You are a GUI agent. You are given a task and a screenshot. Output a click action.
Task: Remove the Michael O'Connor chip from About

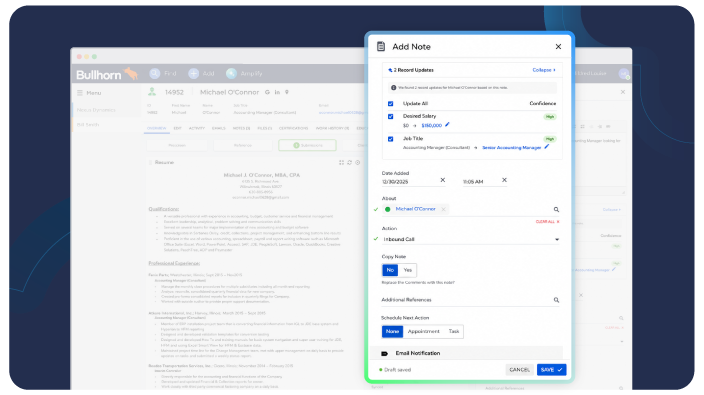[443, 209]
